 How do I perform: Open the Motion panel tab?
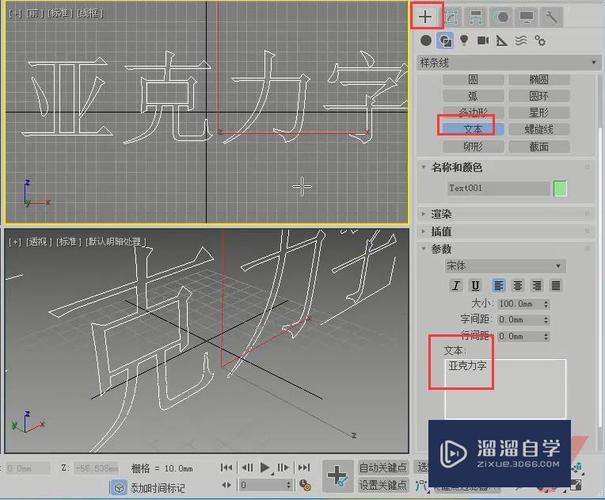pyautogui.click(x=502, y=17)
